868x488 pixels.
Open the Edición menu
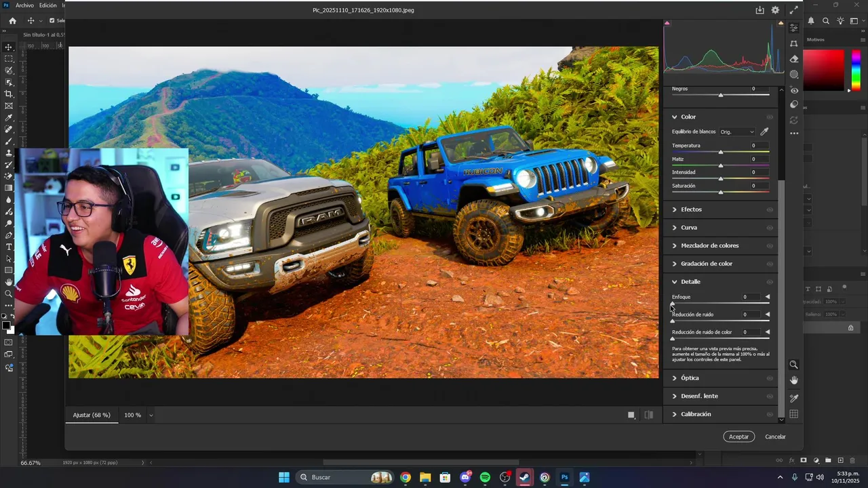click(x=47, y=5)
